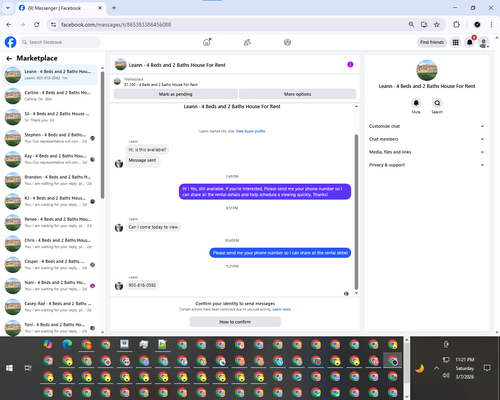This screenshot has height=400, width=500.
Task: Expand Media, files and links section
Action: tap(426, 152)
